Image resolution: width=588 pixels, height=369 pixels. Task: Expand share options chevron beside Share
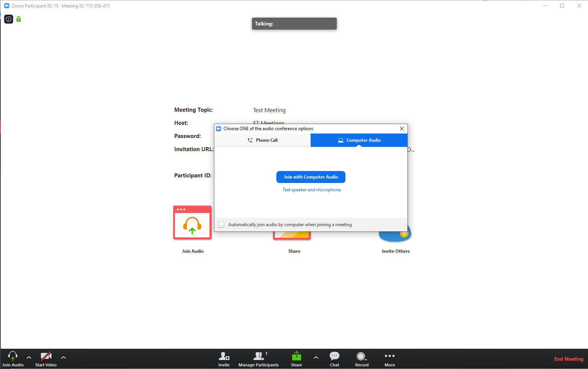[x=316, y=357]
